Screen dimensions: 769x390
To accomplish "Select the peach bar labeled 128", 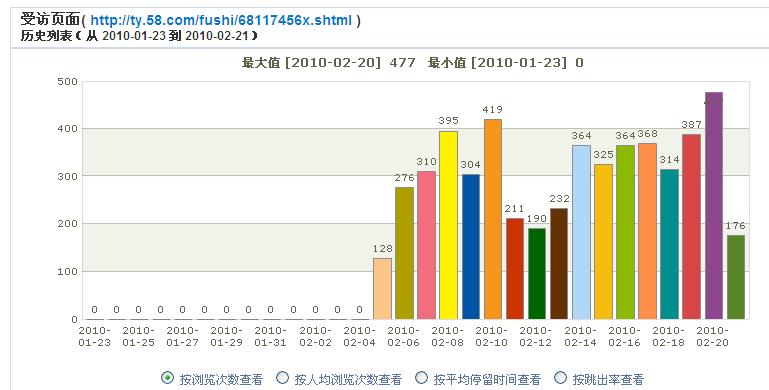I will click(x=383, y=289).
